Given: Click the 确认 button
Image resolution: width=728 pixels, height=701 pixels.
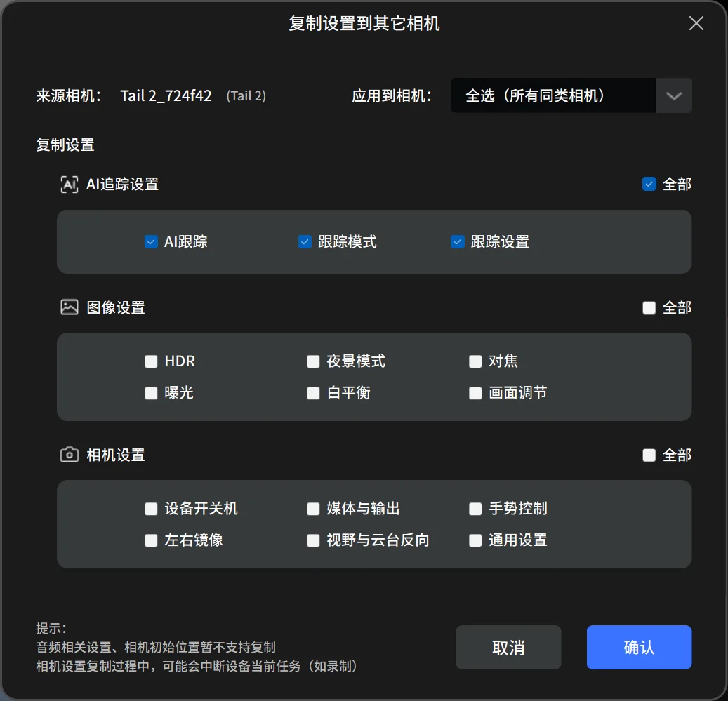Looking at the screenshot, I should click(x=639, y=647).
